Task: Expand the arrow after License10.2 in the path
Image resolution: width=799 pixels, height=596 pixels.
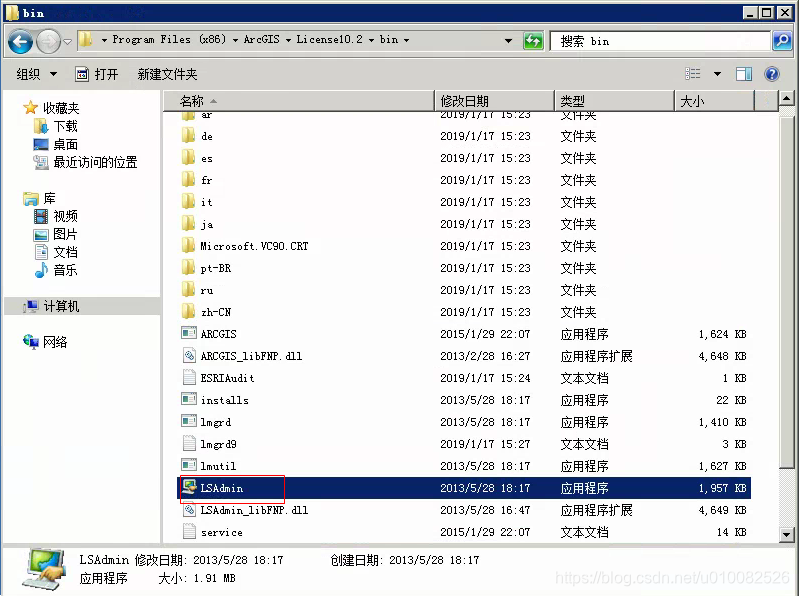Action: click(371, 40)
